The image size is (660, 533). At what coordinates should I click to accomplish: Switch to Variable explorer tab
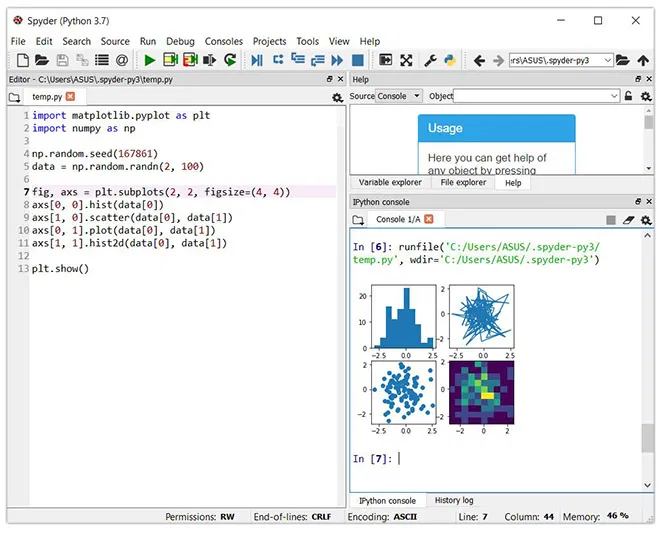tap(390, 183)
